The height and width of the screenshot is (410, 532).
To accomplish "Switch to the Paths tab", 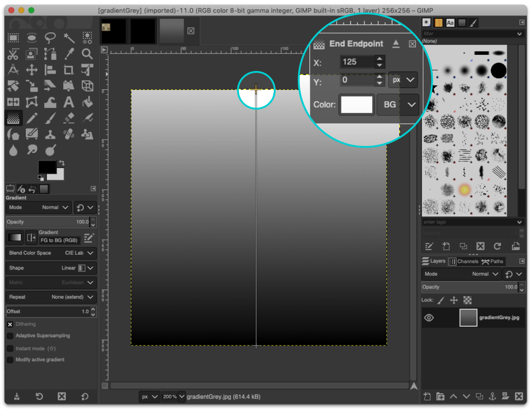I will point(492,261).
